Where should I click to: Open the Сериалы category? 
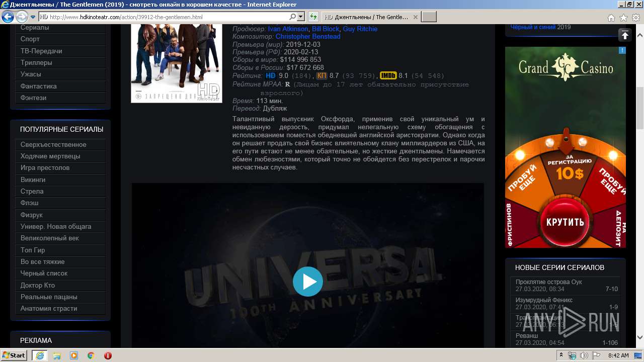pos(60,27)
